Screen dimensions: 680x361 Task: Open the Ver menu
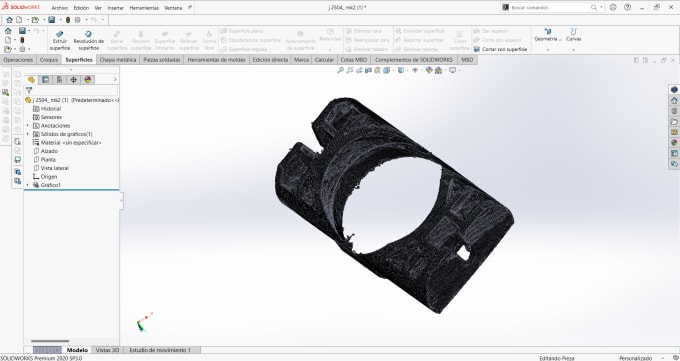[x=98, y=8]
